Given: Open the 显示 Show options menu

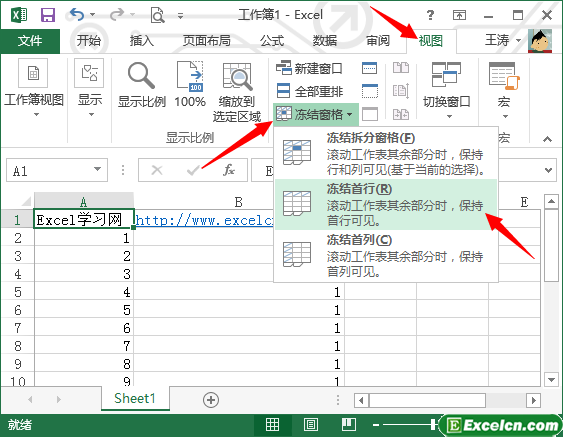Looking at the screenshot, I should pos(90,88).
